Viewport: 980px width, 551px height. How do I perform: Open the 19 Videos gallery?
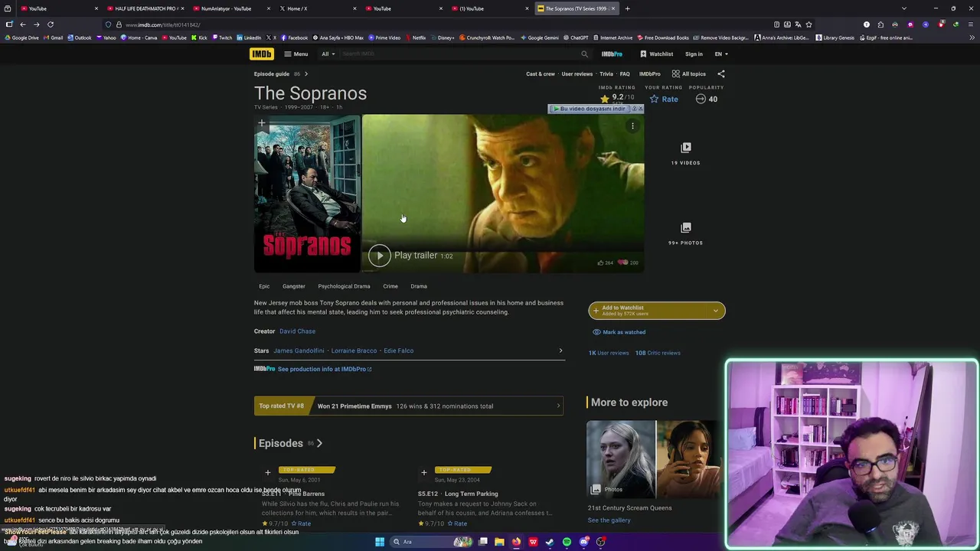click(685, 153)
